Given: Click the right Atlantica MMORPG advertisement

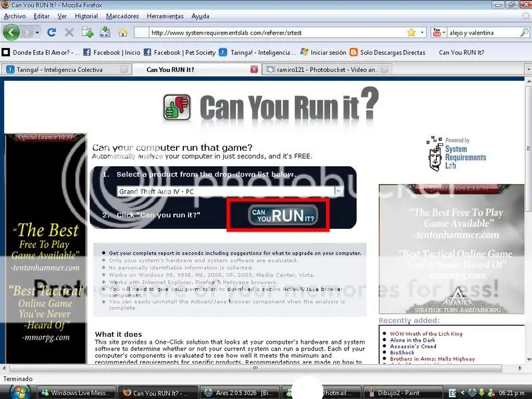Looking at the screenshot, I should (x=451, y=250).
